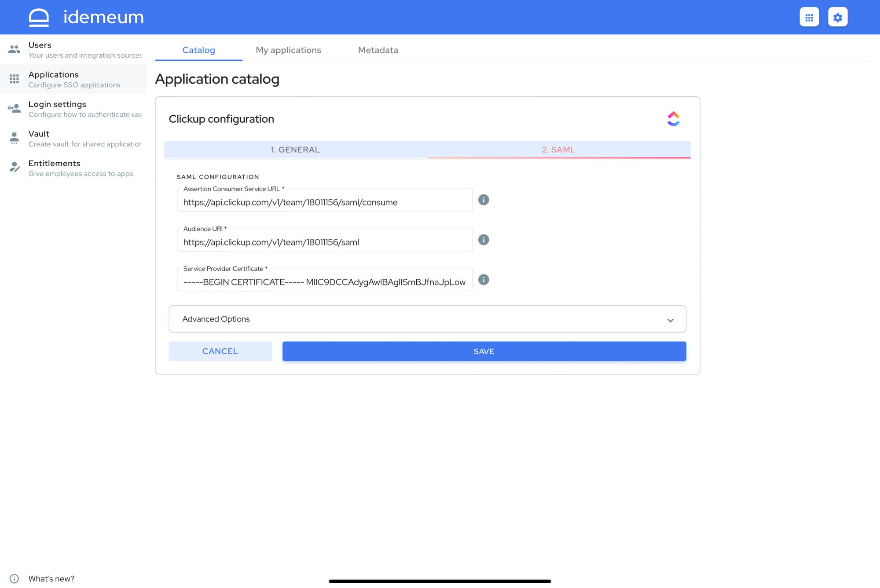Expand the Advanced Options panel

tap(427, 319)
